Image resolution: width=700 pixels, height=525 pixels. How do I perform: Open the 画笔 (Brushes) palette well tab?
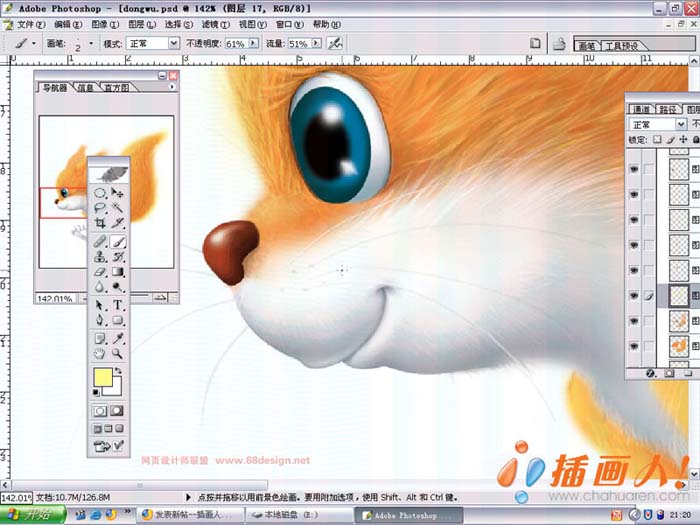pos(587,46)
